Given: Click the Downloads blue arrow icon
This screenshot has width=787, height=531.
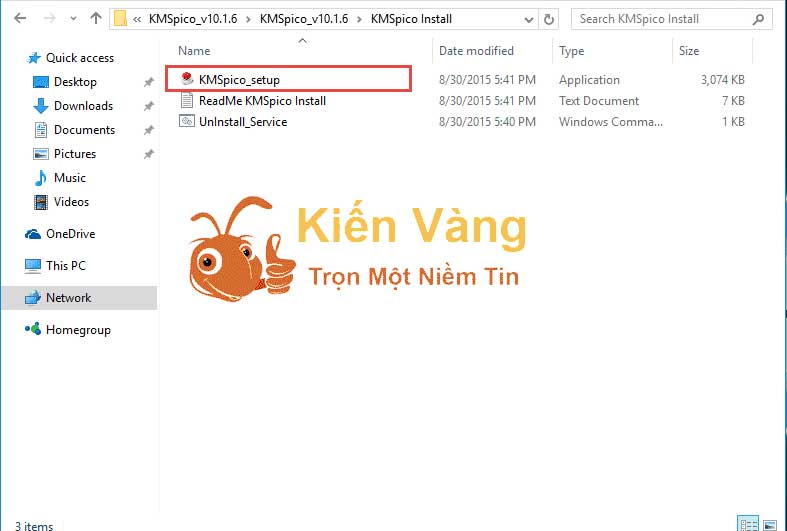Looking at the screenshot, I should tap(41, 106).
